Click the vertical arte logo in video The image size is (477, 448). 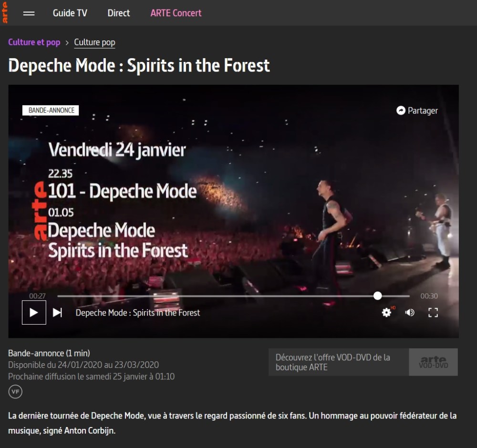pyautogui.click(x=40, y=212)
